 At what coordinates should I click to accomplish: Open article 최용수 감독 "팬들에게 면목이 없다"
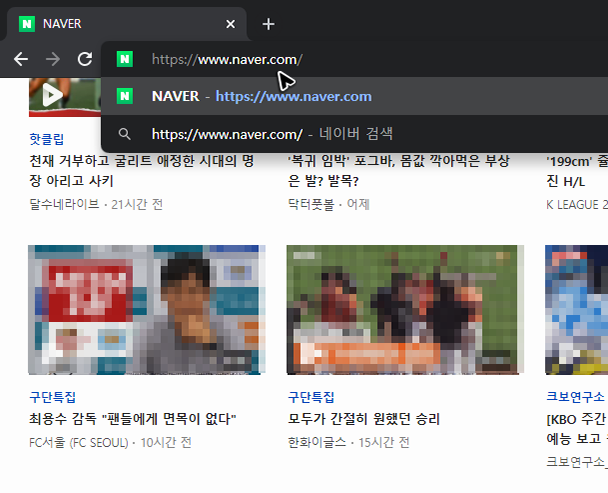[133, 419]
